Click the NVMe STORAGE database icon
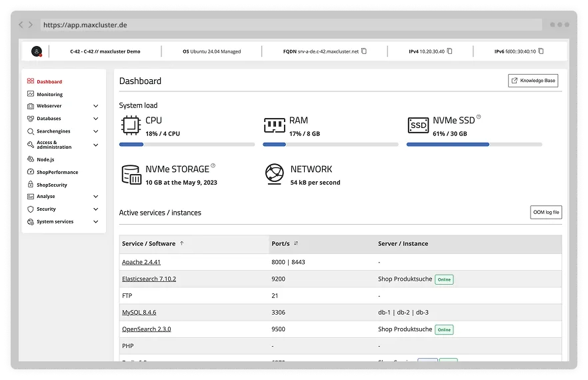The image size is (588, 380). coord(131,175)
